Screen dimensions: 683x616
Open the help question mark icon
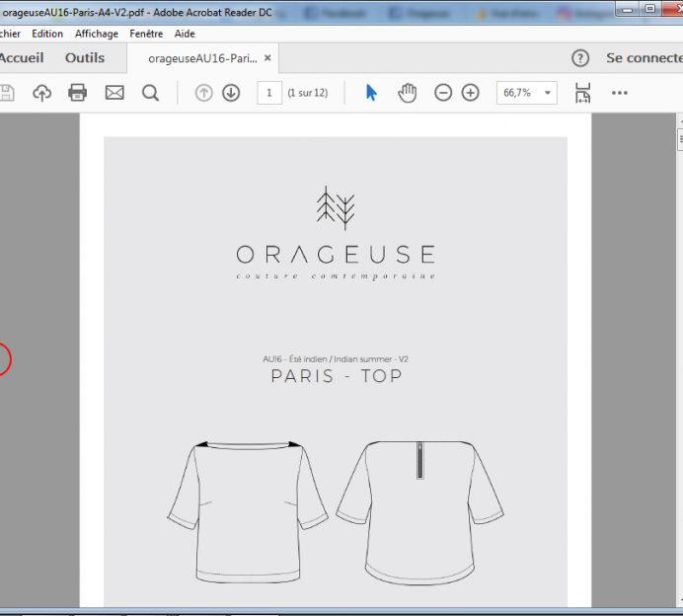(x=580, y=58)
